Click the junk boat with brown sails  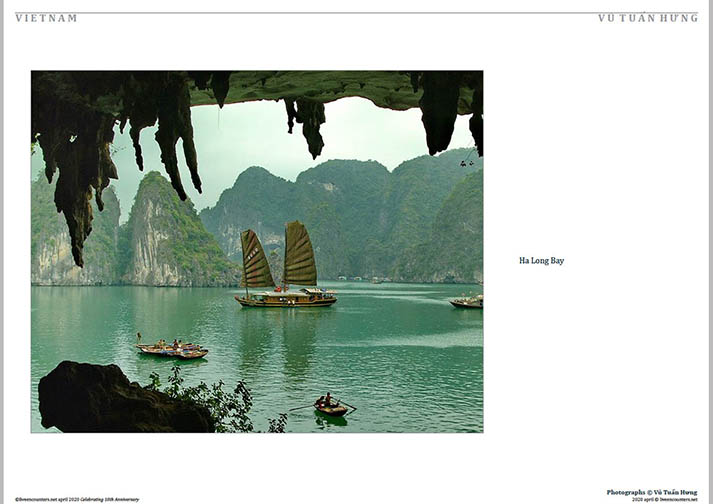coord(285,265)
